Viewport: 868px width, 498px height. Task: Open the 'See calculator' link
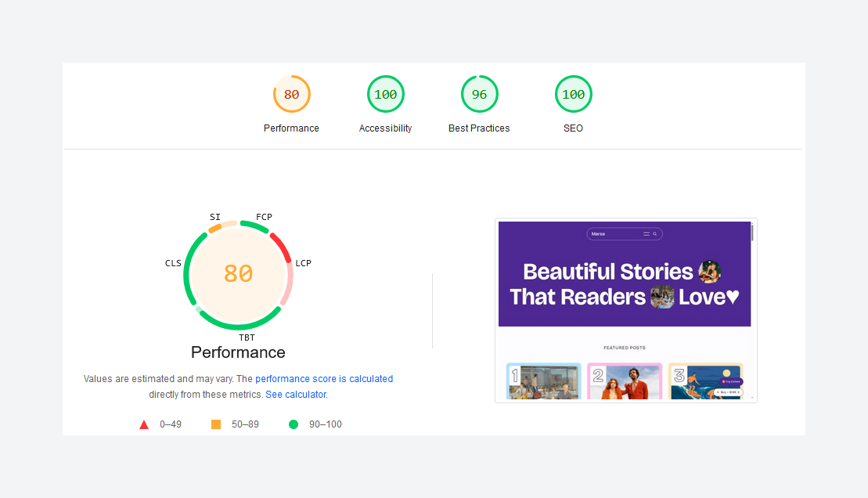296,395
